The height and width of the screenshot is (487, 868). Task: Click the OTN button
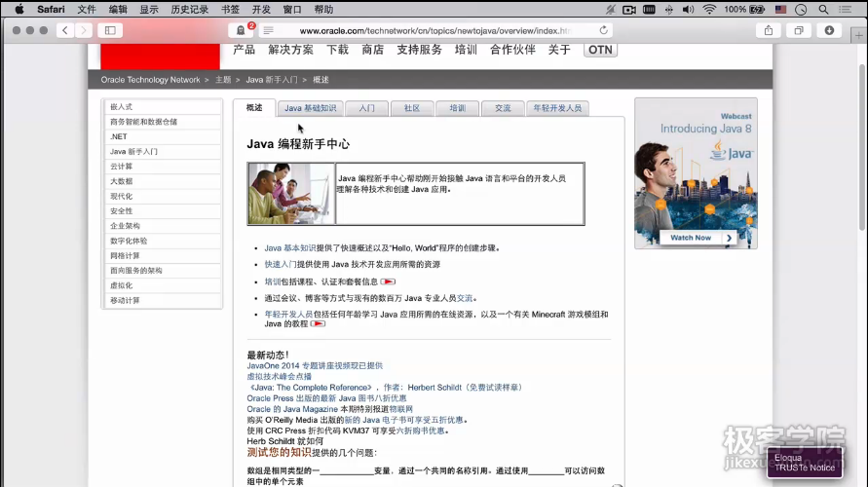click(600, 50)
